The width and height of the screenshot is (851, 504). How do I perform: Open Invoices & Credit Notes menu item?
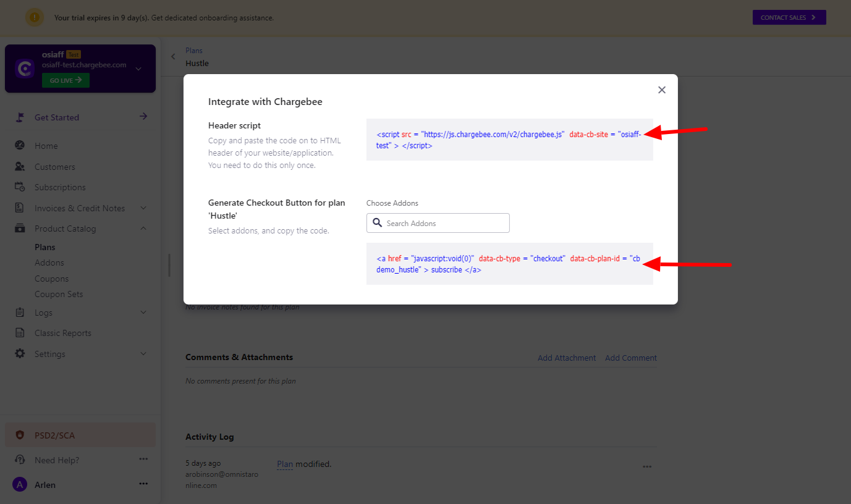pos(80,208)
